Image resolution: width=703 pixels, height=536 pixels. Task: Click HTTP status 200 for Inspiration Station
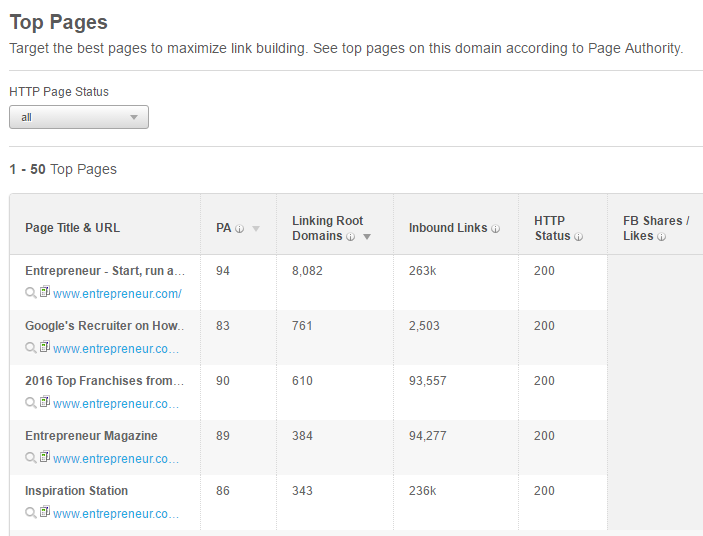(544, 491)
